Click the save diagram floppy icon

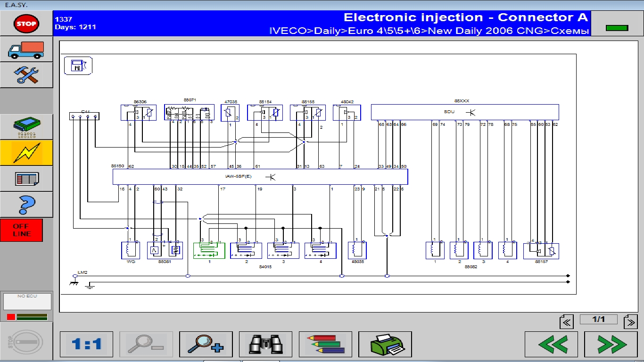point(78,66)
